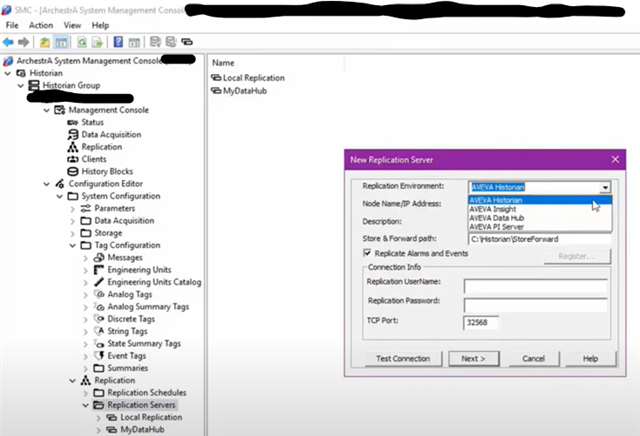Viewport: 640px width, 436px height.
Task: Click the Store & Forward path field
Action: tap(539, 239)
